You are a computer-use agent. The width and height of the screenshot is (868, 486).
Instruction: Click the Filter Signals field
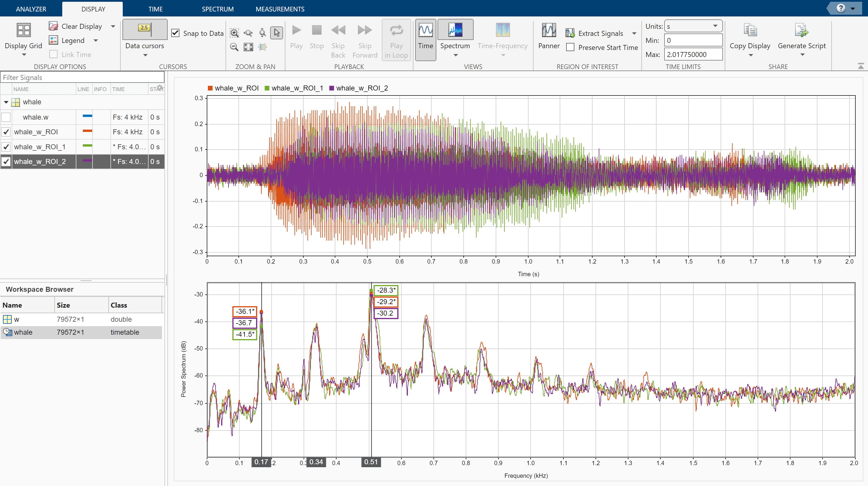click(x=81, y=77)
